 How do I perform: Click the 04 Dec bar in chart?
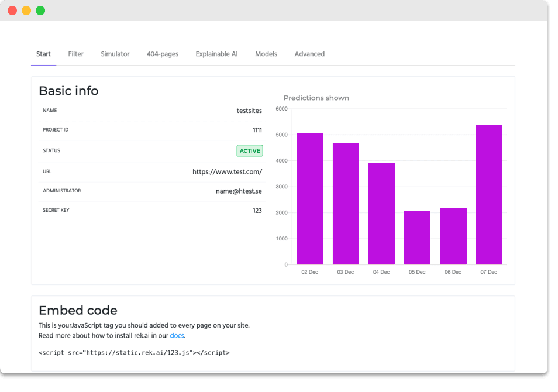click(x=381, y=214)
